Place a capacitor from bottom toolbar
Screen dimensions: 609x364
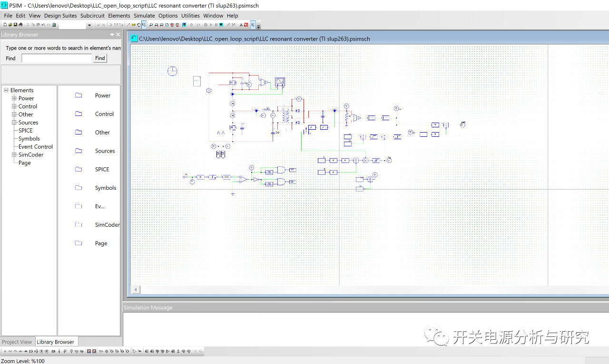(20, 352)
